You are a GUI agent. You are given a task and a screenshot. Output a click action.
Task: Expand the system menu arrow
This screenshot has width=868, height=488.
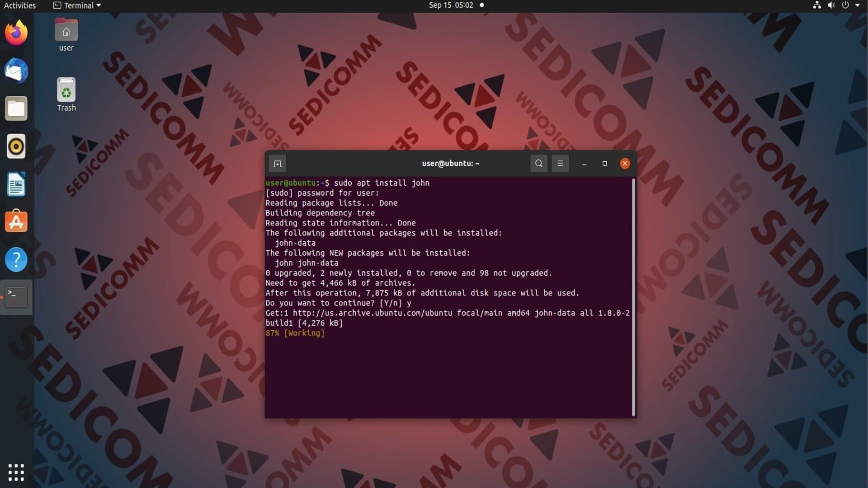[857, 5]
